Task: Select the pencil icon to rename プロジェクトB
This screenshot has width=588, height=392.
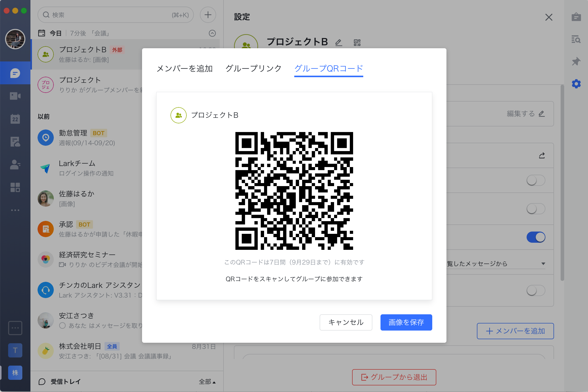Action: point(338,43)
